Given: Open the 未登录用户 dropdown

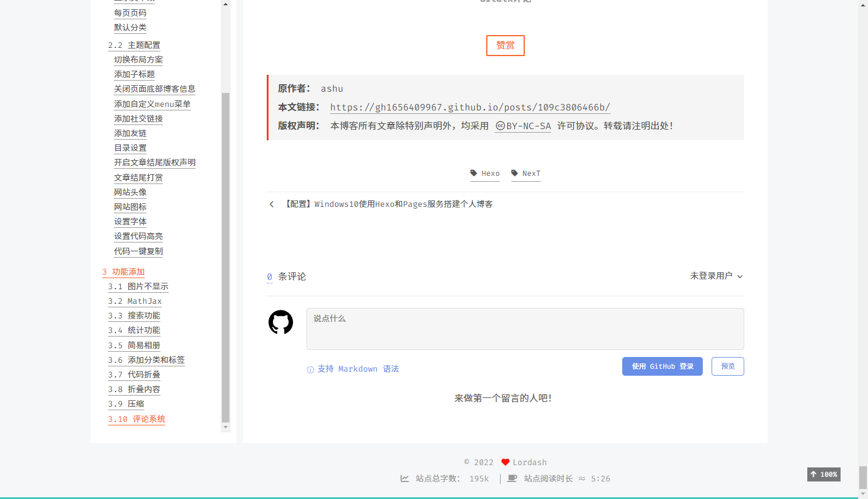Looking at the screenshot, I should (716, 276).
